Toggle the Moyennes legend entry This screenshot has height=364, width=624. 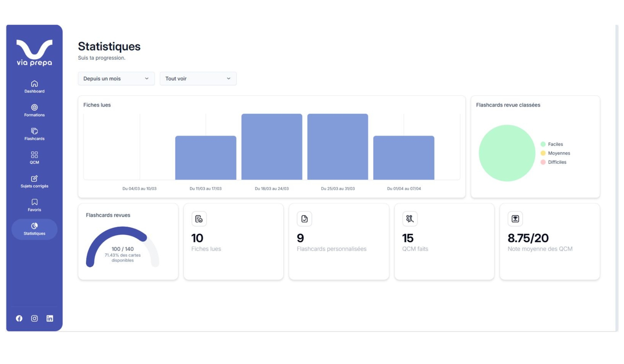[555, 153]
